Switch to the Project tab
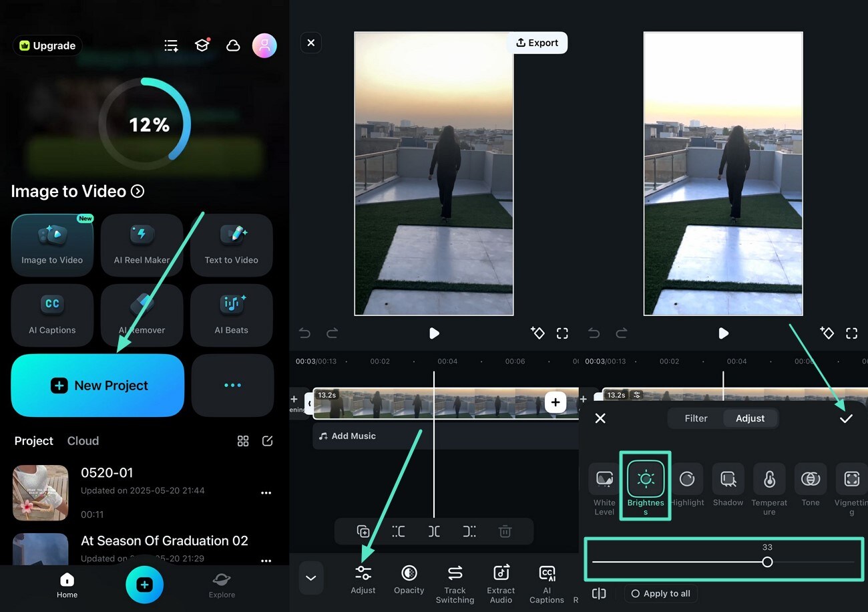The image size is (868, 612). (34, 441)
